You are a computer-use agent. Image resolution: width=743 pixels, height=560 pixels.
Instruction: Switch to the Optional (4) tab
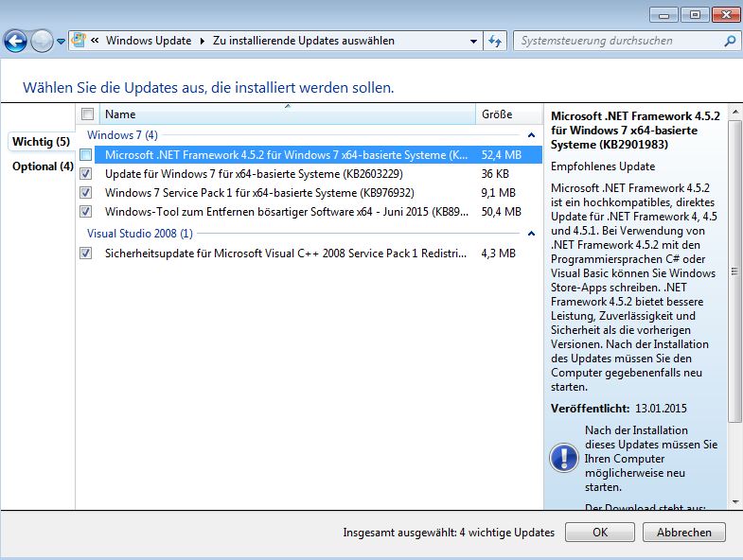tap(43, 166)
